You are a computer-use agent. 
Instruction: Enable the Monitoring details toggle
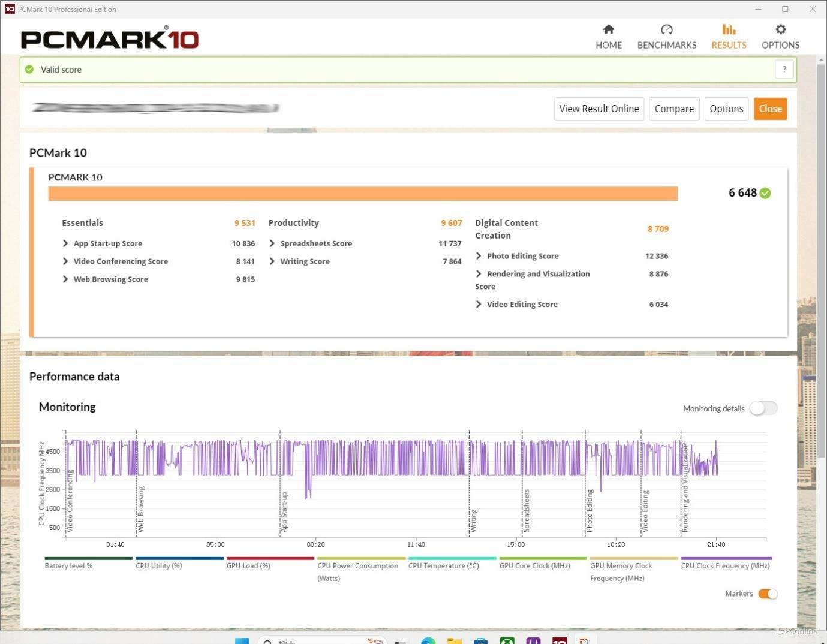coord(763,408)
